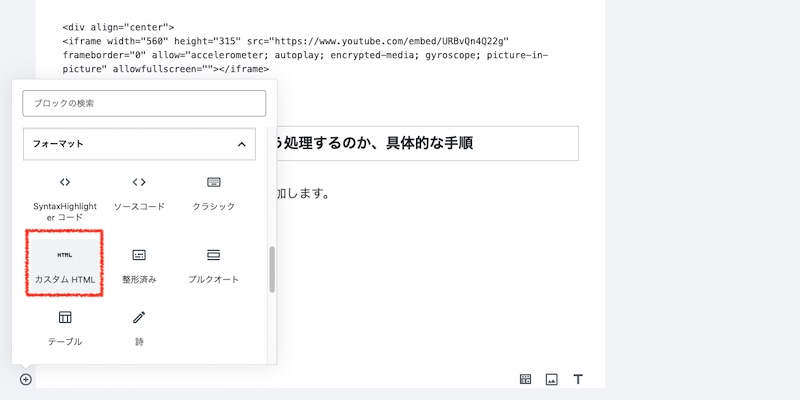Click the heading text 具体的な手順
Image resolution: width=800 pixels, height=400 pixels.
pyautogui.click(x=430, y=143)
